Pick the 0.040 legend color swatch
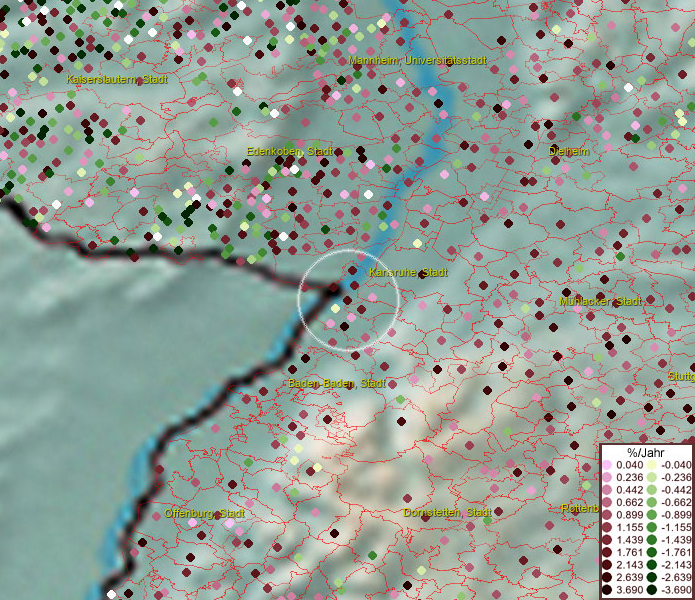The image size is (695, 600). click(607, 465)
